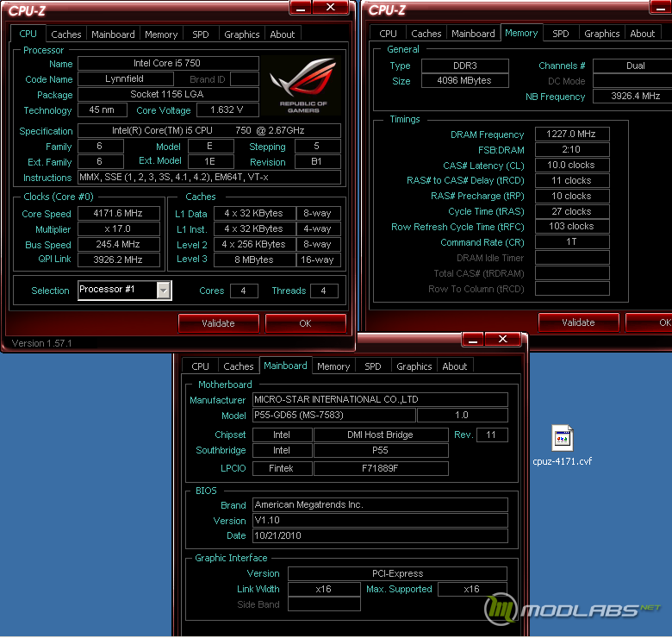
Task: Open the cpuz-4171.cvf desktop file icon
Action: 562,438
